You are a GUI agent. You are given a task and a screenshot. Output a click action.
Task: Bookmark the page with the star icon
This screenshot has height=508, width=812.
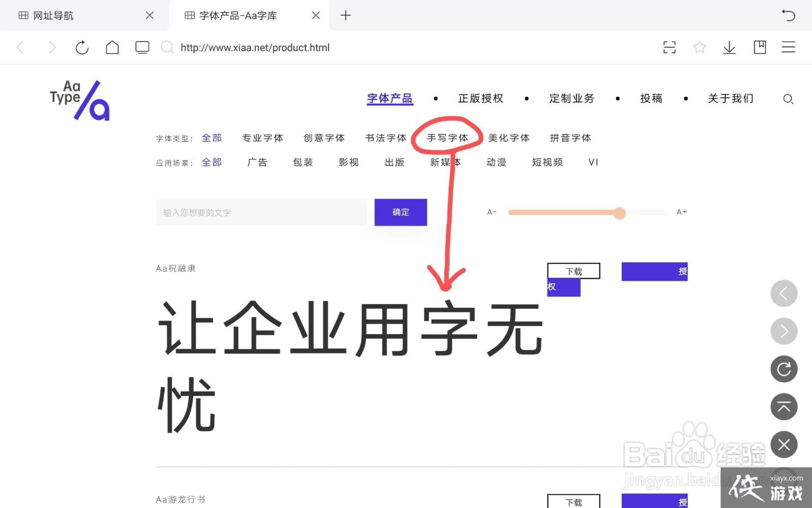pyautogui.click(x=699, y=47)
